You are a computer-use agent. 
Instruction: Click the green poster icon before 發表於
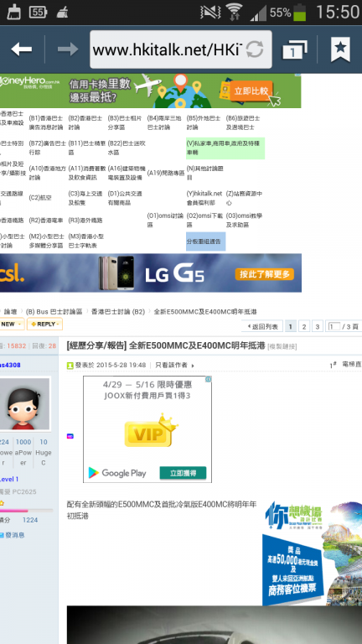point(70,365)
